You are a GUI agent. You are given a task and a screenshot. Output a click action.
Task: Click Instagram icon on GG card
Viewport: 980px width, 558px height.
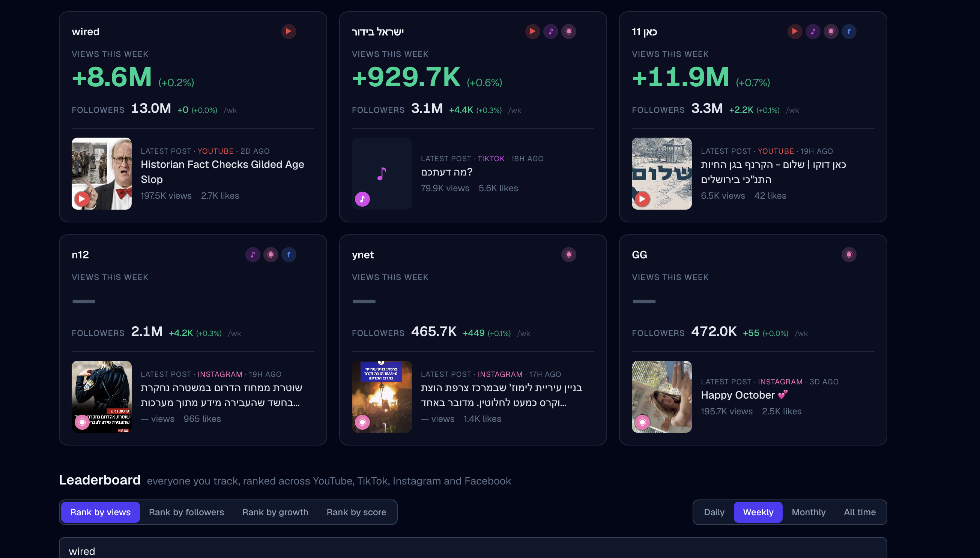(849, 255)
